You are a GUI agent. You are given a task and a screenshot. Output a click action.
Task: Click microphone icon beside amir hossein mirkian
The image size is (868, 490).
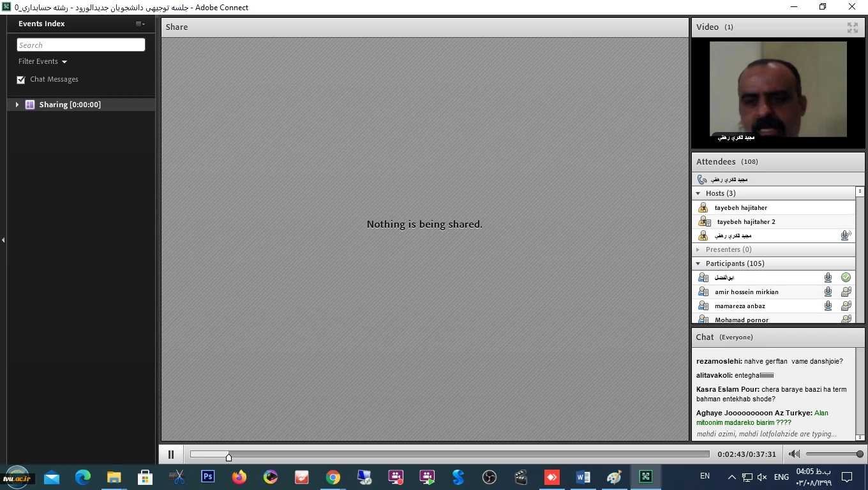828,292
